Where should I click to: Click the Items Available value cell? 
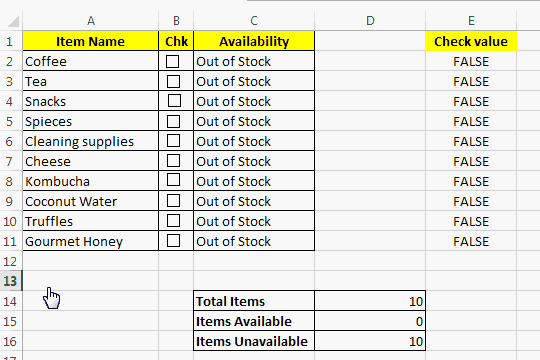[x=370, y=321]
